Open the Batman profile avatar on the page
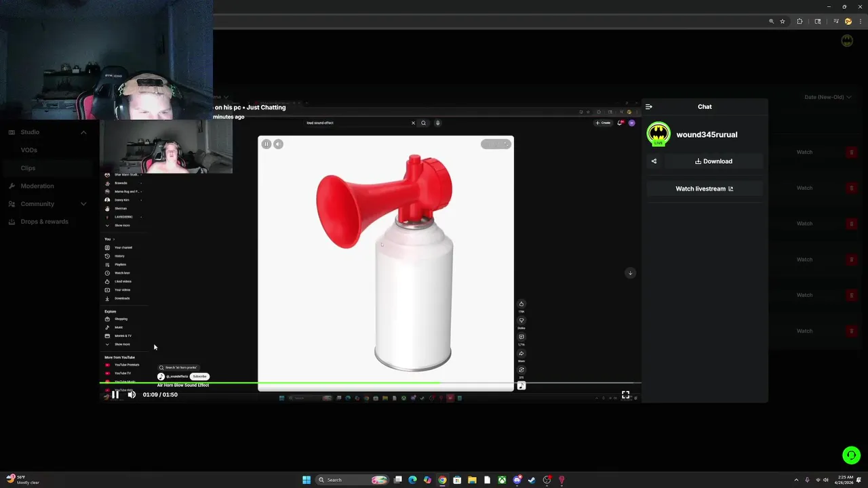Image resolution: width=868 pixels, height=488 pixels. (x=847, y=41)
